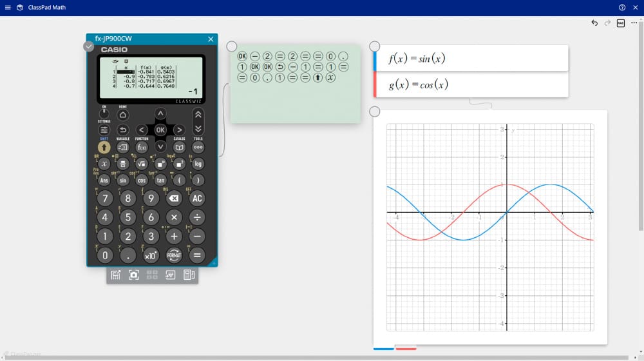Click the horizontal scrollbar at the bottom

click(x=316, y=358)
